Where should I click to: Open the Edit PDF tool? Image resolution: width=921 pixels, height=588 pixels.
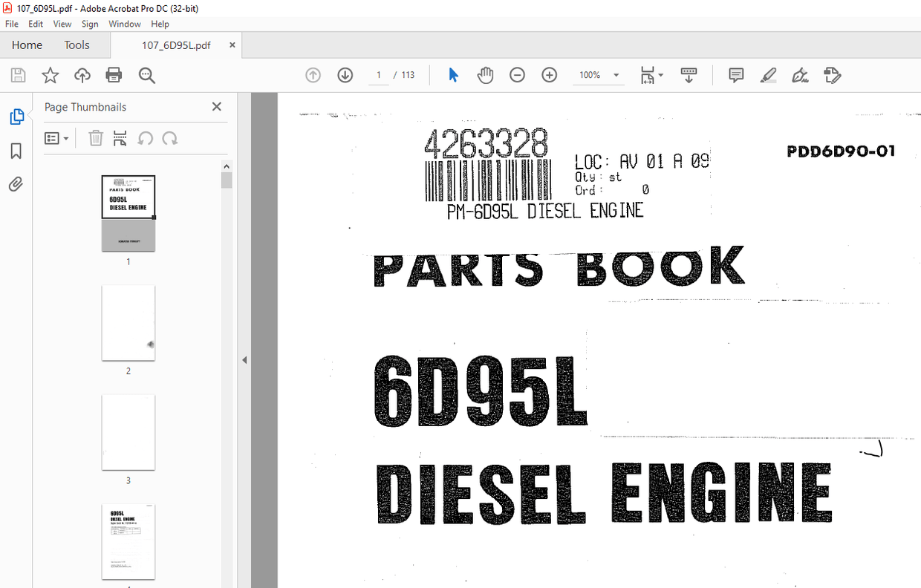pyautogui.click(x=833, y=75)
